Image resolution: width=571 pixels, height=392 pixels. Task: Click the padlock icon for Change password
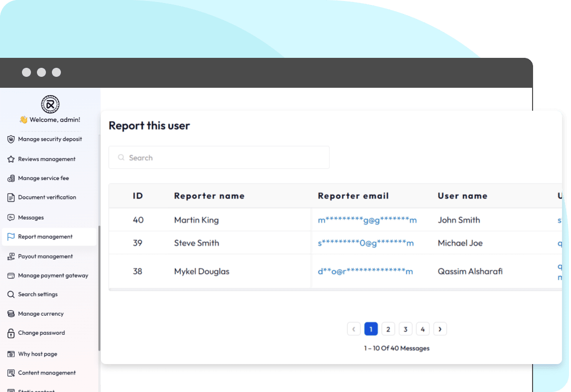(x=11, y=333)
